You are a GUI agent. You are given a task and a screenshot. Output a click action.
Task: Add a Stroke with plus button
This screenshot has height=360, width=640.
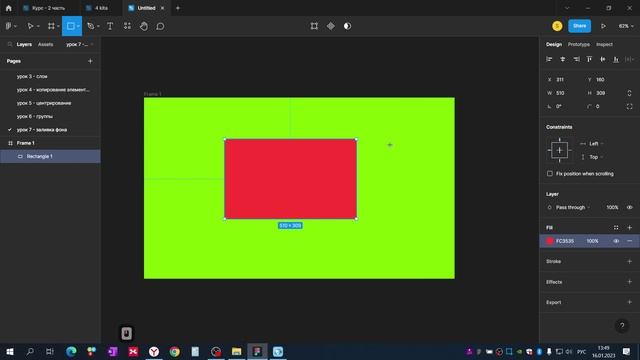point(629,262)
